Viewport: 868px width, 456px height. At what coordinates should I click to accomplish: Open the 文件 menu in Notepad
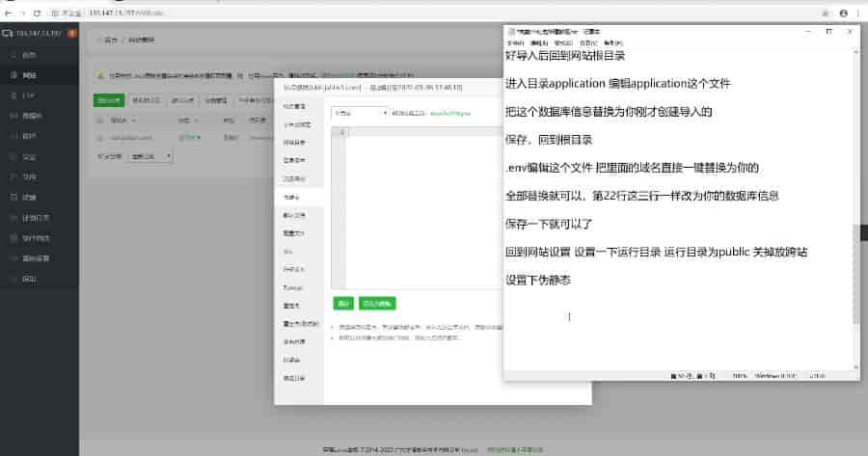pos(513,43)
